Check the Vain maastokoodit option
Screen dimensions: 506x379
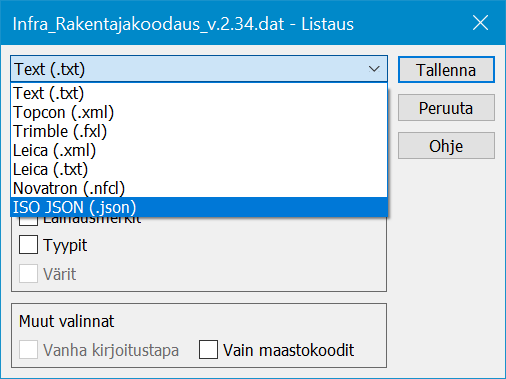[208, 350]
